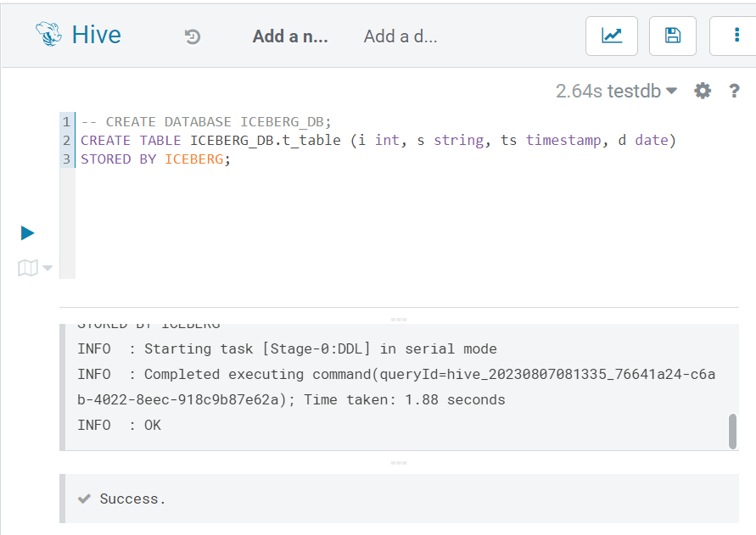This screenshot has height=535, width=756.
Task: Click line number 1 in editor gutter
Action: point(66,121)
